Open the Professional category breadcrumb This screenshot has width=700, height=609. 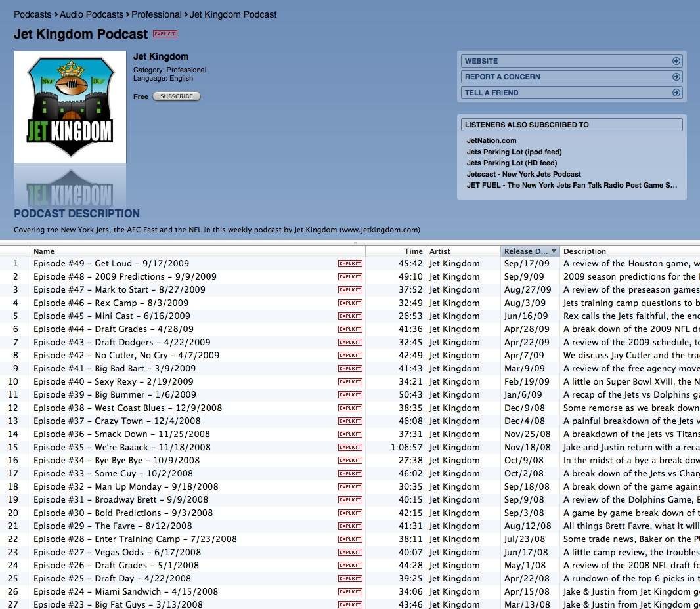156,14
